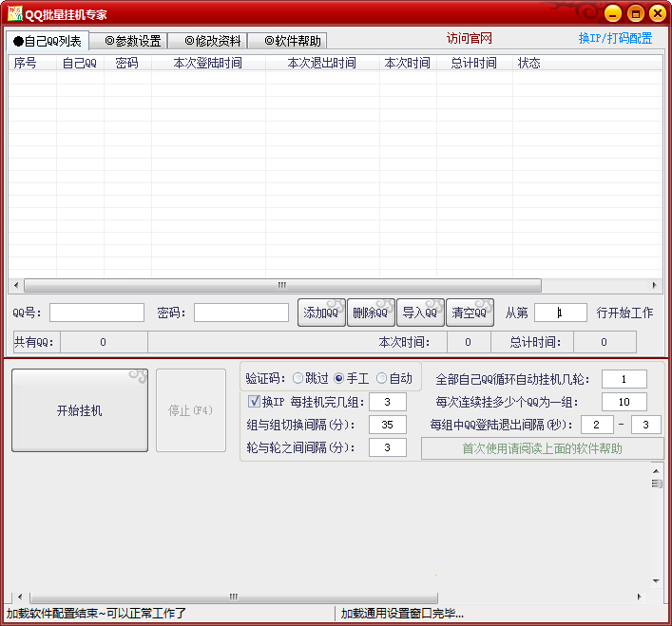Click the 状态 column header
Screen dimensions: 672x626
pyautogui.click(x=529, y=63)
